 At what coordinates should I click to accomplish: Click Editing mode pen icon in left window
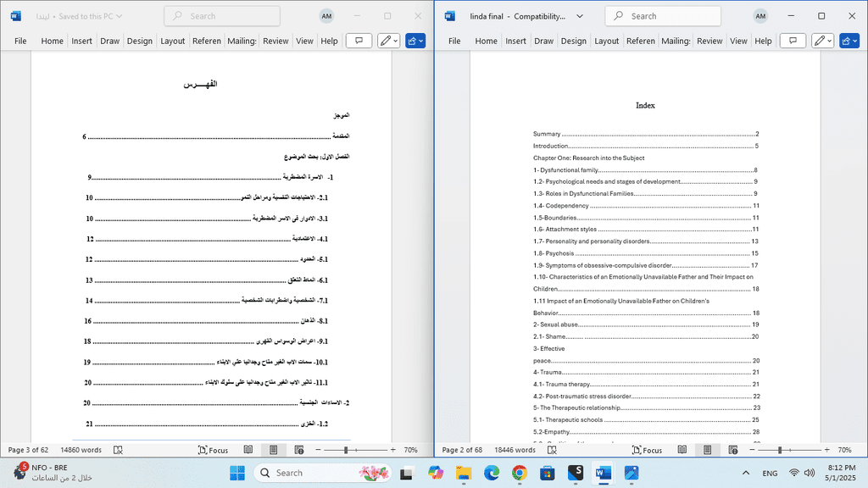[388, 41]
